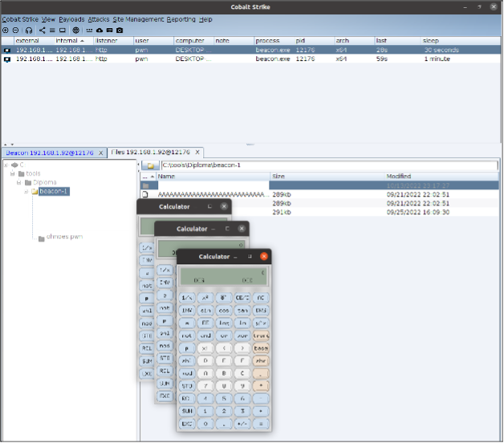Open the Attacks menu

coord(99,19)
